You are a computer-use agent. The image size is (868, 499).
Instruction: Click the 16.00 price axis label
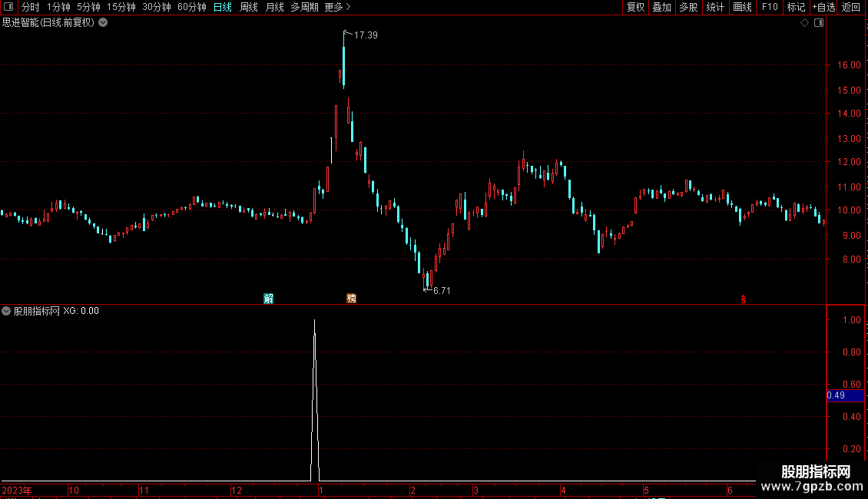tap(849, 64)
